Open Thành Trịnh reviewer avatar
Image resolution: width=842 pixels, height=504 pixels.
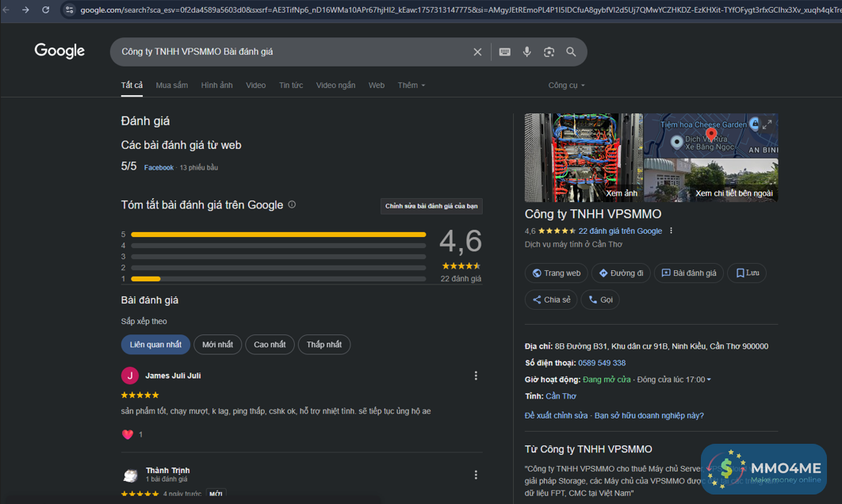click(130, 475)
